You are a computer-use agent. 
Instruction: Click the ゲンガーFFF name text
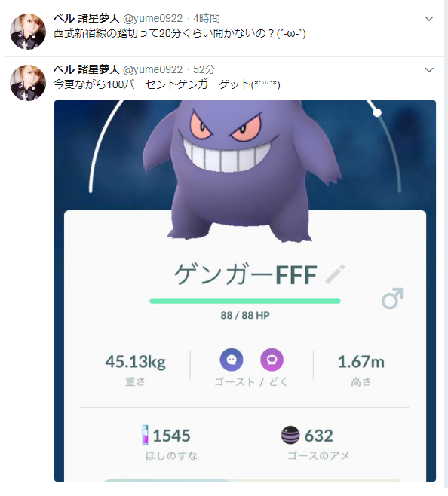pyautogui.click(x=245, y=274)
